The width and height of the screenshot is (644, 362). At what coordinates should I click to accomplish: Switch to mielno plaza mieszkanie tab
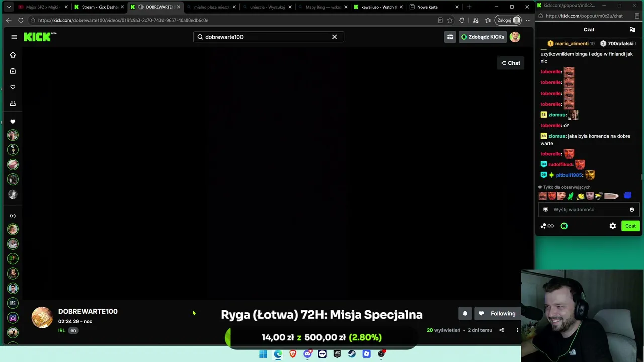pyautogui.click(x=212, y=7)
